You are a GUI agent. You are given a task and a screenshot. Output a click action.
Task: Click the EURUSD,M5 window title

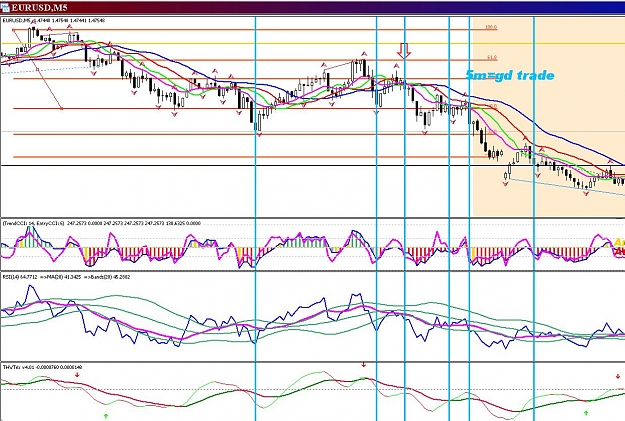39,7
